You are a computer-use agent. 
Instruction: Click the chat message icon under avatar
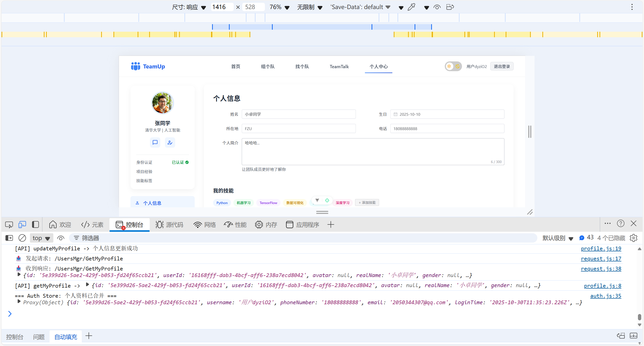155,143
